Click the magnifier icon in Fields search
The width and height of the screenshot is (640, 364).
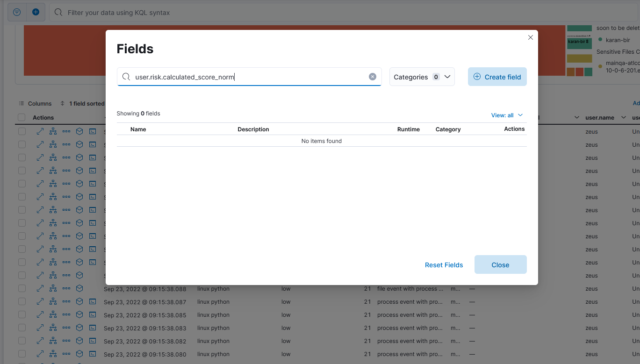click(x=126, y=76)
